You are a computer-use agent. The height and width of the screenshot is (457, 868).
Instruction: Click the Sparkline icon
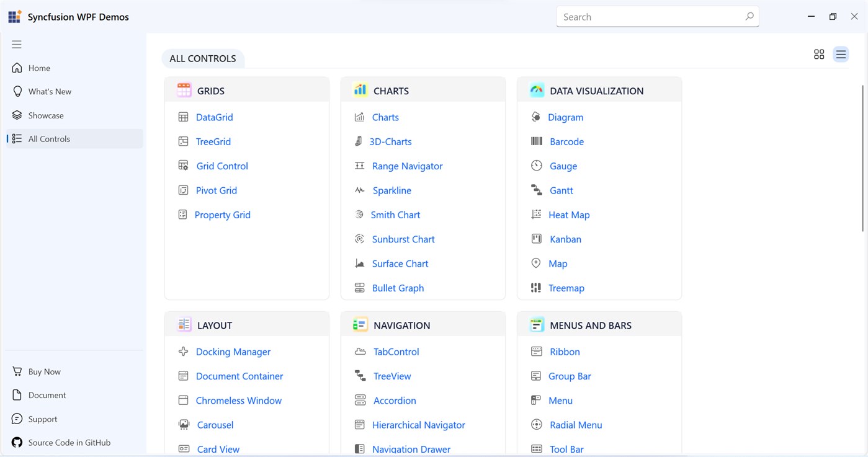pos(360,190)
